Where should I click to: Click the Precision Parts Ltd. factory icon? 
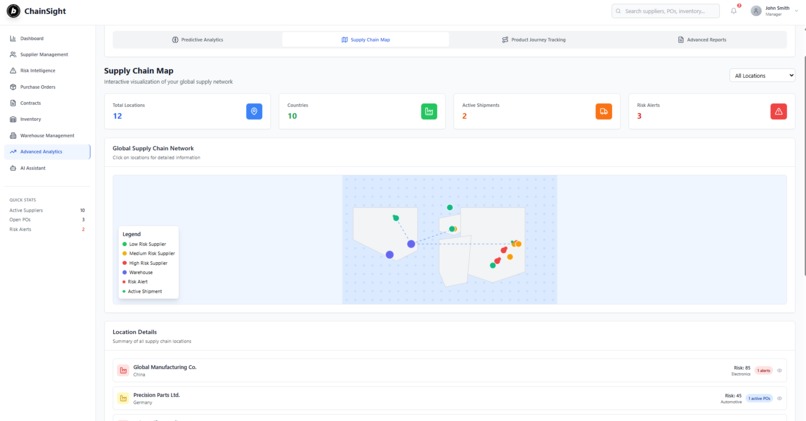coord(123,398)
